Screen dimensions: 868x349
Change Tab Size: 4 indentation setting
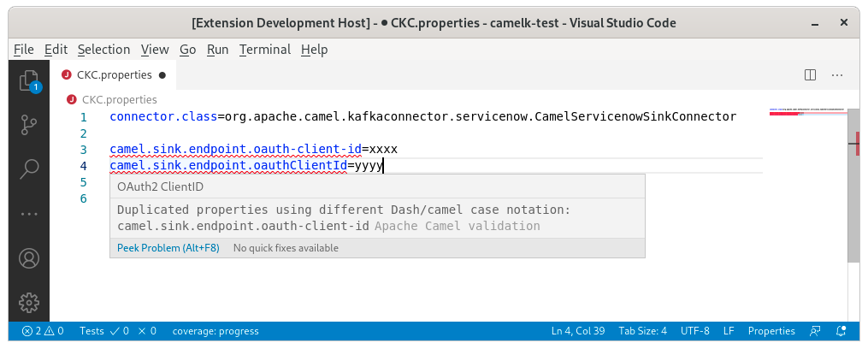pos(641,331)
